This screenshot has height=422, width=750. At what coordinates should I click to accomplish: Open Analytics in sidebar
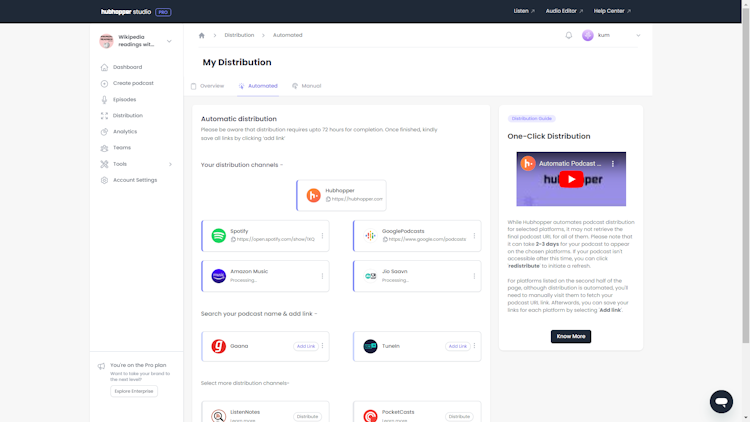click(125, 132)
